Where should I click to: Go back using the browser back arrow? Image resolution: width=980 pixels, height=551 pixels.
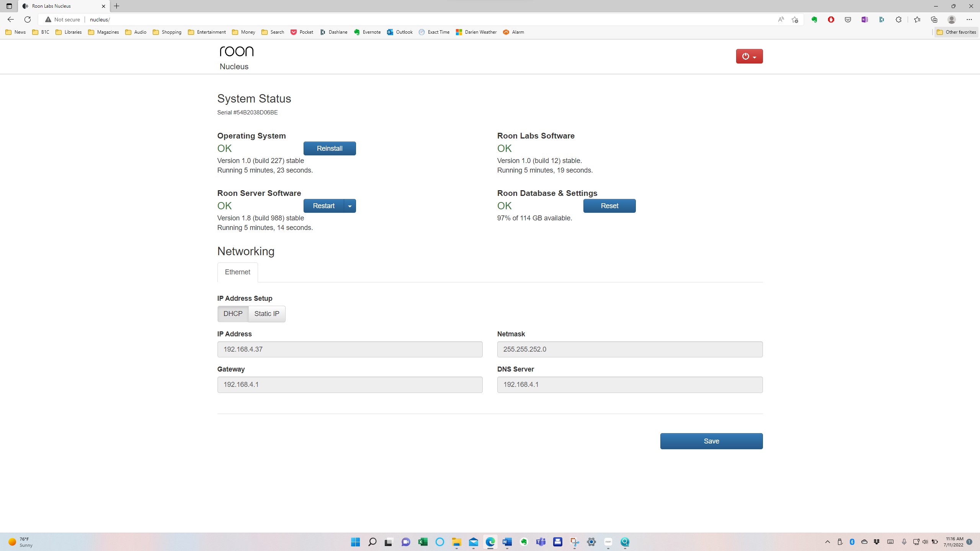(11, 20)
